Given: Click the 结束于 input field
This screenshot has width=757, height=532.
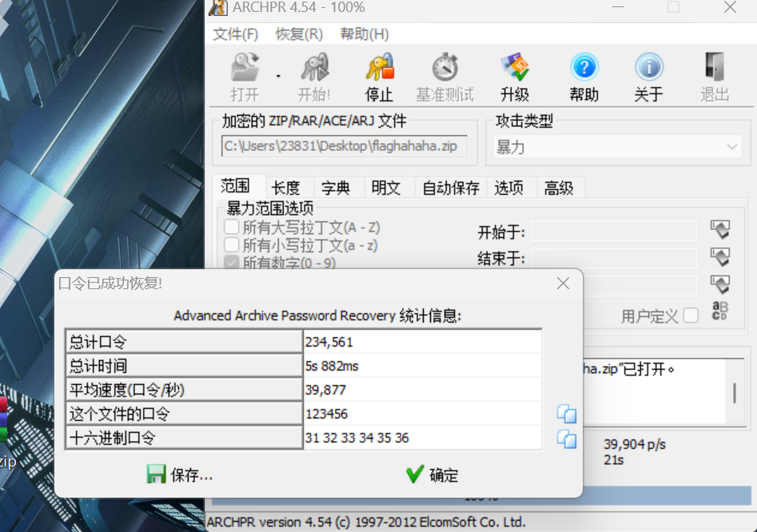Looking at the screenshot, I should [614, 259].
